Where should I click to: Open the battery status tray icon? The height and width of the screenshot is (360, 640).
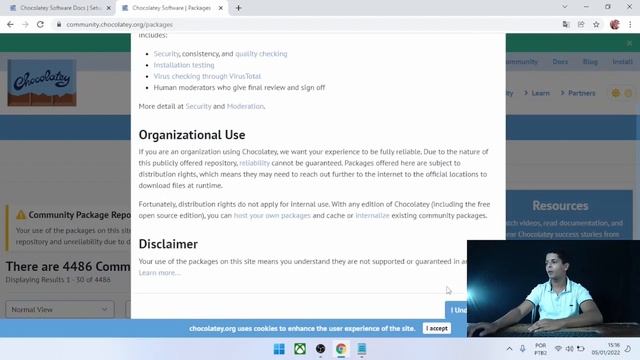pos(581,349)
